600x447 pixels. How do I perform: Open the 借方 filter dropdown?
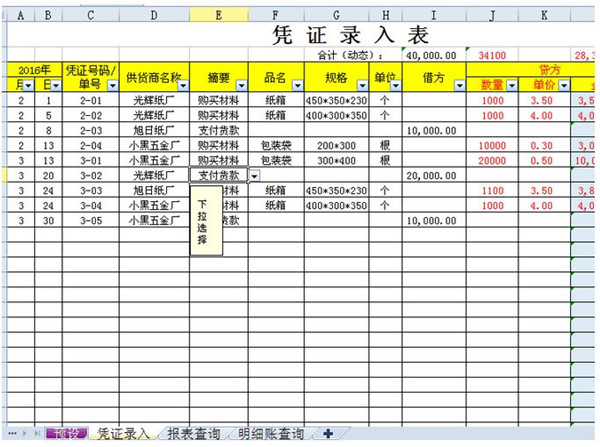click(x=460, y=85)
